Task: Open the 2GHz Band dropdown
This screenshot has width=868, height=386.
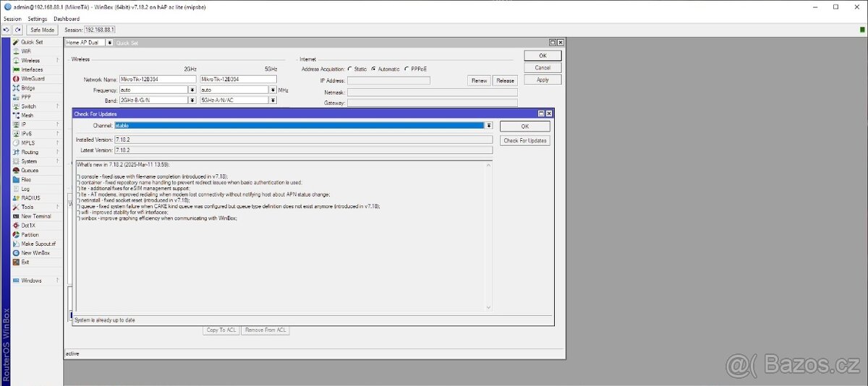Action: coord(192,100)
